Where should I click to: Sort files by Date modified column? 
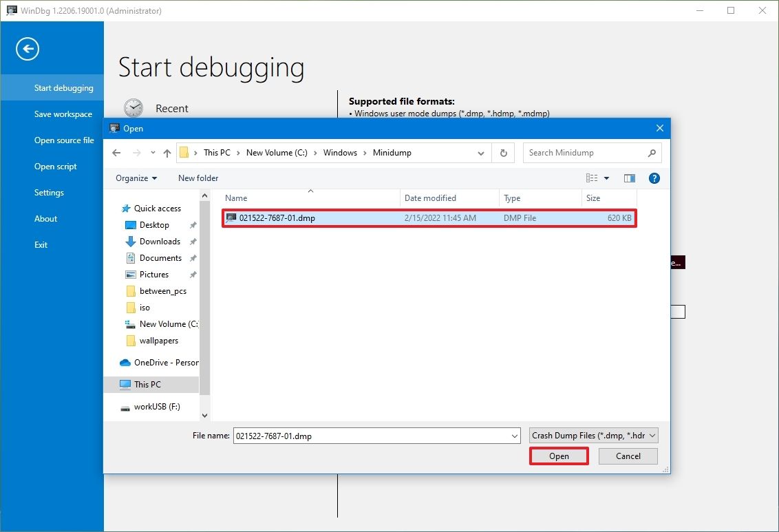click(x=430, y=198)
